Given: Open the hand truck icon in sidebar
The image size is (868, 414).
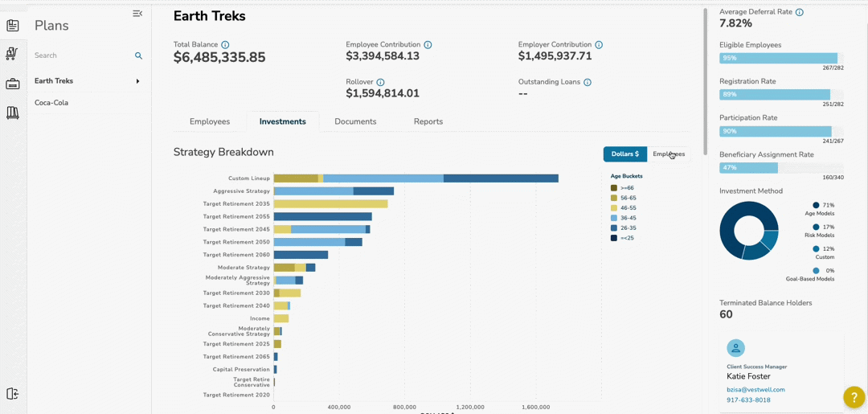Looking at the screenshot, I should pyautogui.click(x=12, y=54).
